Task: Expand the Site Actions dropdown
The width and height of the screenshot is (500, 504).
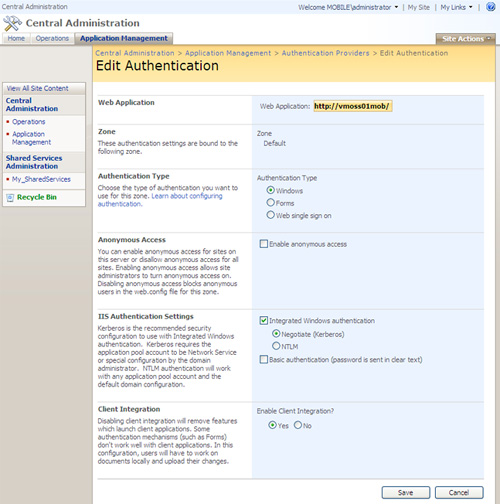Action: click(466, 39)
